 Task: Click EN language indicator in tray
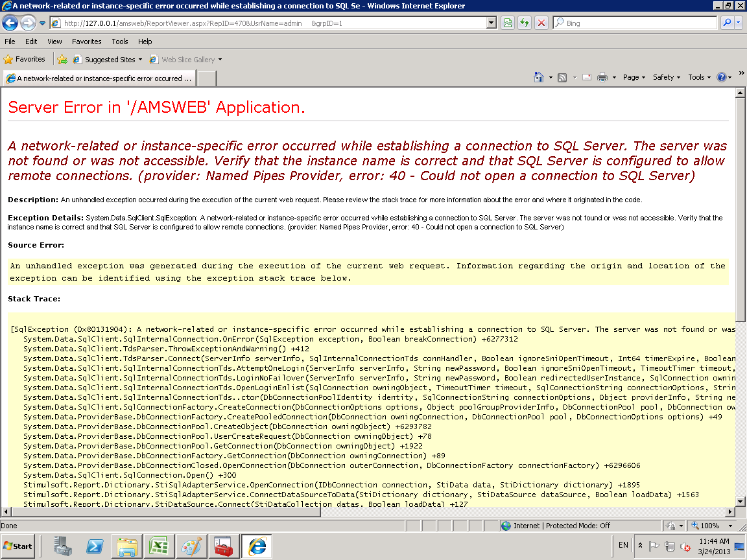pyautogui.click(x=623, y=545)
